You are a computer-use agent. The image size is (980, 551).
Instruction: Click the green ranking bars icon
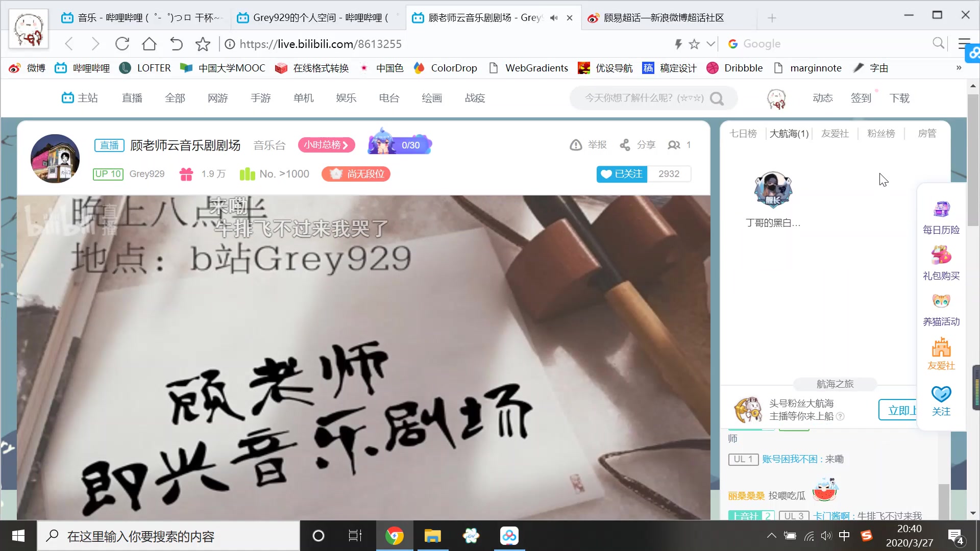coord(248,174)
